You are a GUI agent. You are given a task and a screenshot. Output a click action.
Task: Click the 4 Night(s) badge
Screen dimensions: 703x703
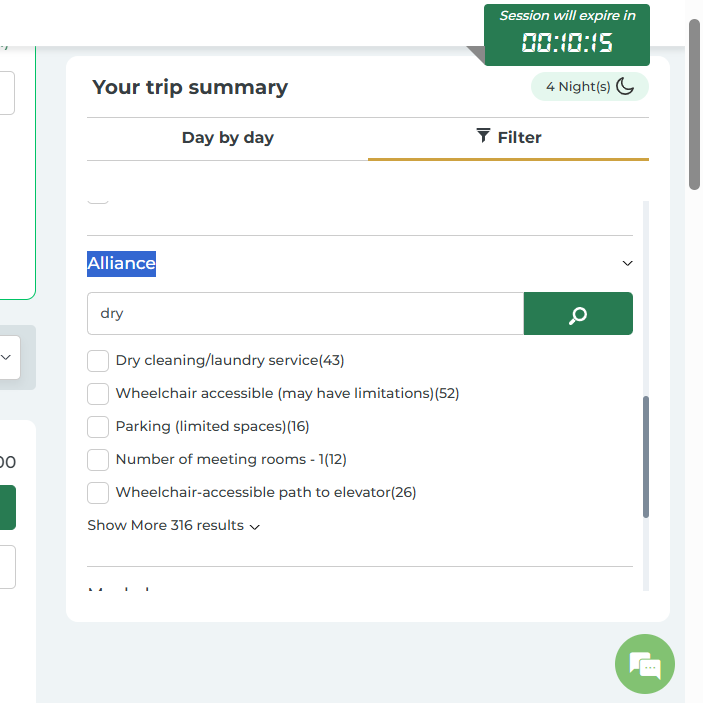click(x=579, y=87)
